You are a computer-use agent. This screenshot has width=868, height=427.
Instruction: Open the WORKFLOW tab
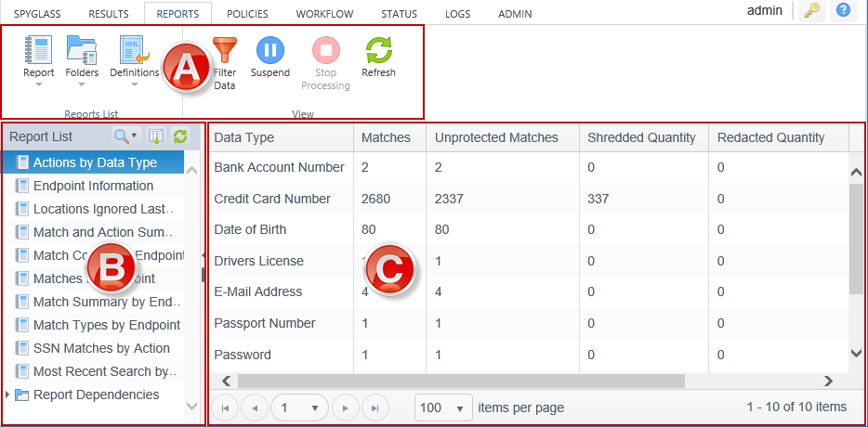point(324,14)
